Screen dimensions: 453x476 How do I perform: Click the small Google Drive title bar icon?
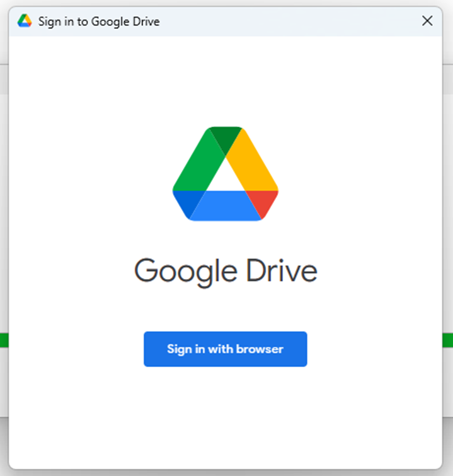pos(25,21)
